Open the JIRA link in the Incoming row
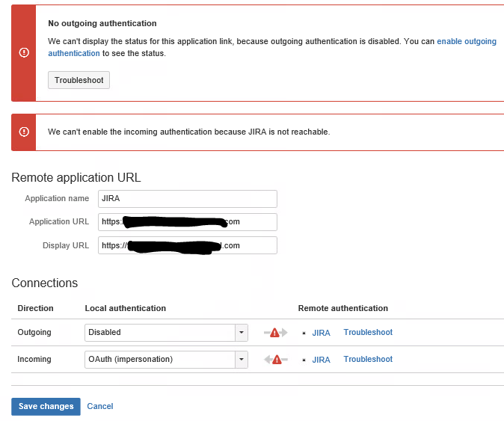The height and width of the screenshot is (421, 504). [321, 360]
